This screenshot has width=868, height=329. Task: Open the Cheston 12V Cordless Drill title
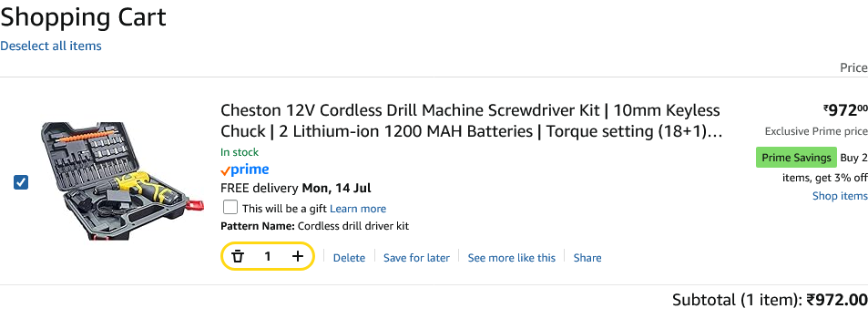pos(472,120)
